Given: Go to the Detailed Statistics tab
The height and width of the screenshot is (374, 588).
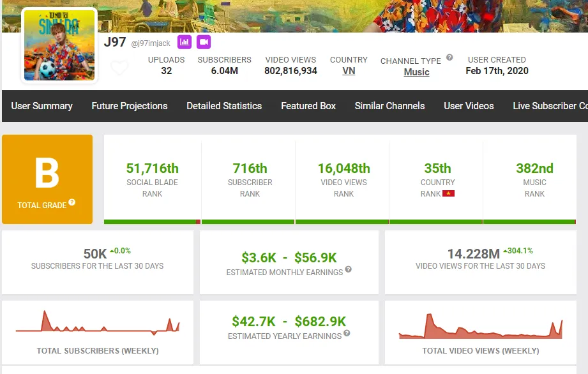Looking at the screenshot, I should [x=224, y=106].
